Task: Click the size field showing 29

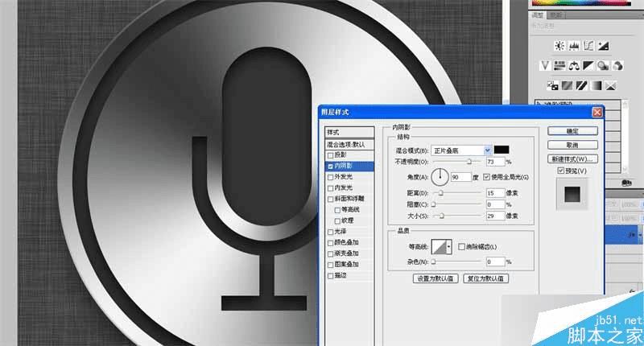Action: point(495,216)
